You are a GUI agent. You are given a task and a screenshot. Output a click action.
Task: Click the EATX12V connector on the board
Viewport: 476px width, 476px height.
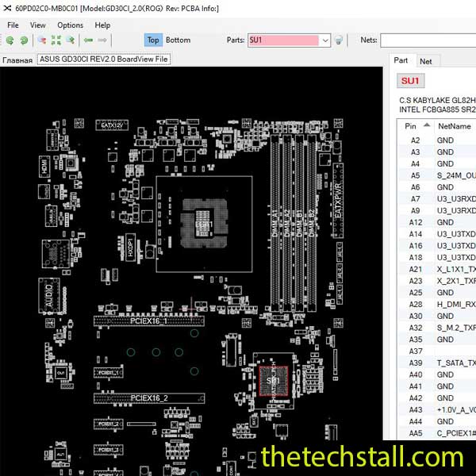click(x=112, y=125)
